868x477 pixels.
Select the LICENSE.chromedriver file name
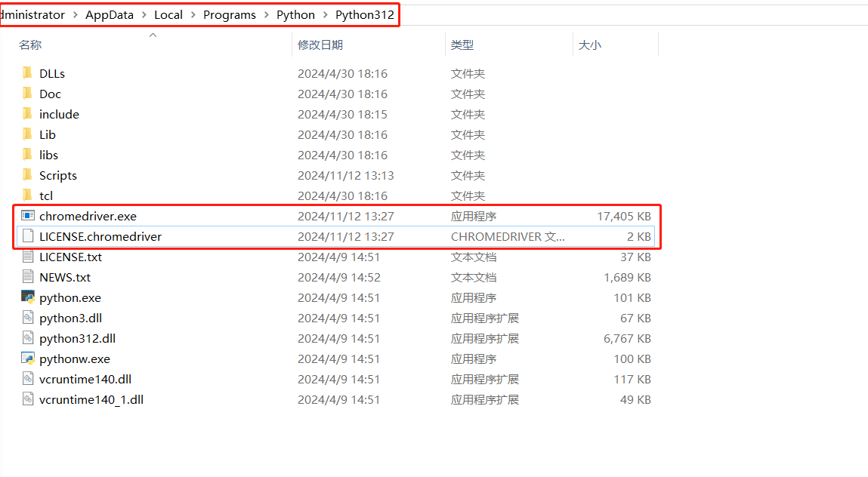click(100, 237)
